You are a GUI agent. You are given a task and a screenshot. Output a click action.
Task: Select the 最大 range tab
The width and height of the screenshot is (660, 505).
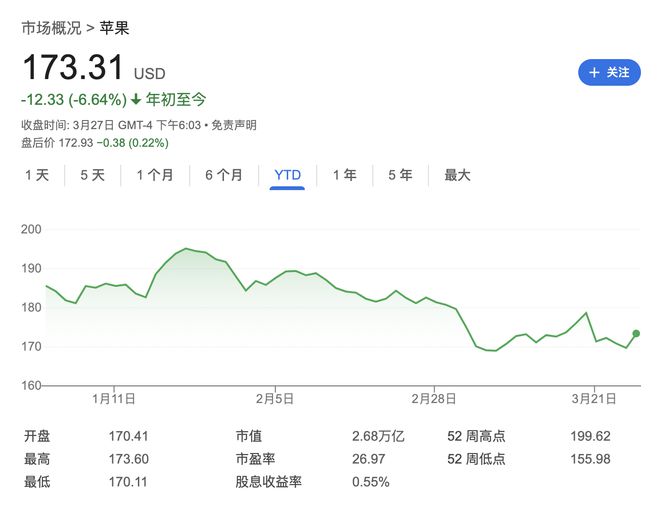pos(458,175)
